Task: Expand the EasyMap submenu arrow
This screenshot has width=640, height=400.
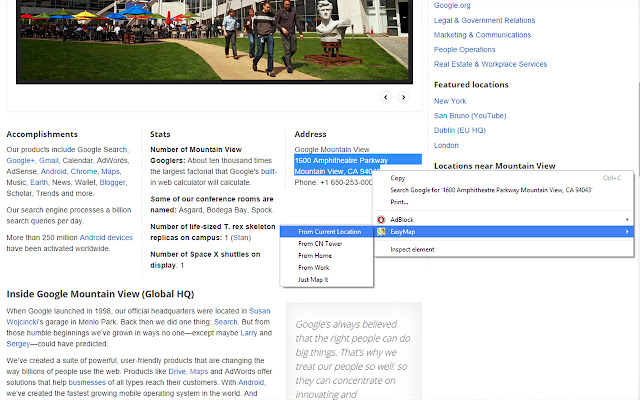Action: pos(627,232)
